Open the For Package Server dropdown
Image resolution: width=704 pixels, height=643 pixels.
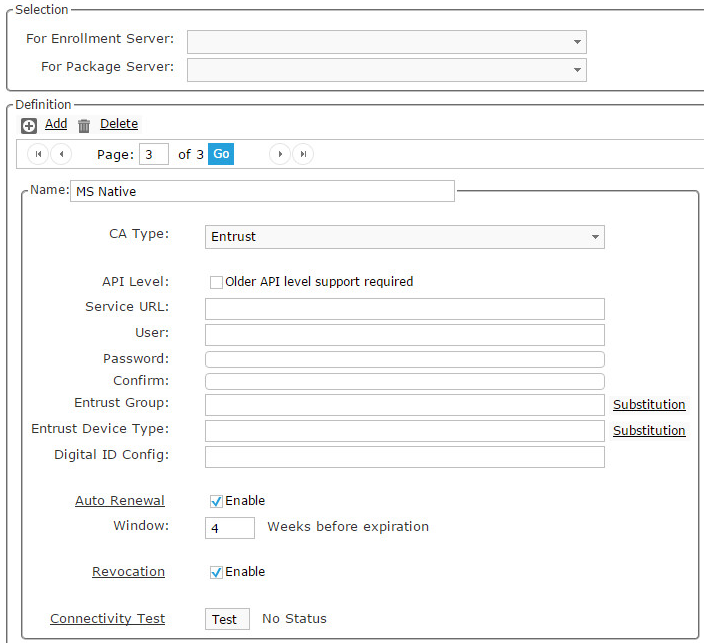387,70
